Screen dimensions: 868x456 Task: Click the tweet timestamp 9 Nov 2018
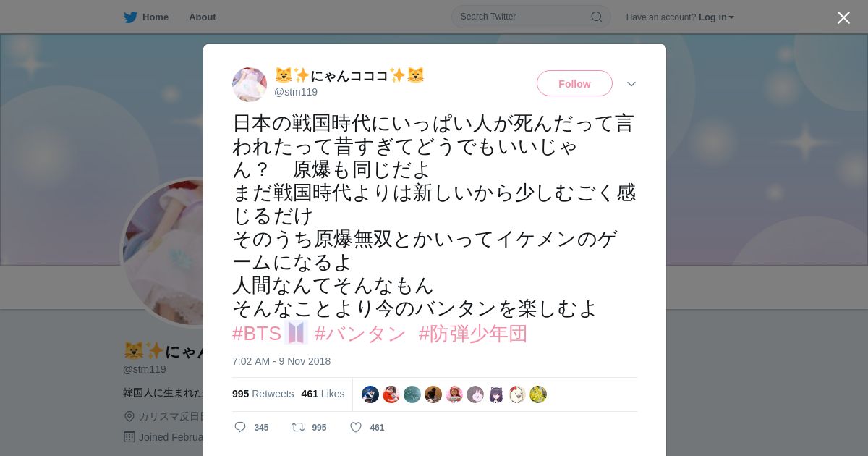tap(281, 361)
